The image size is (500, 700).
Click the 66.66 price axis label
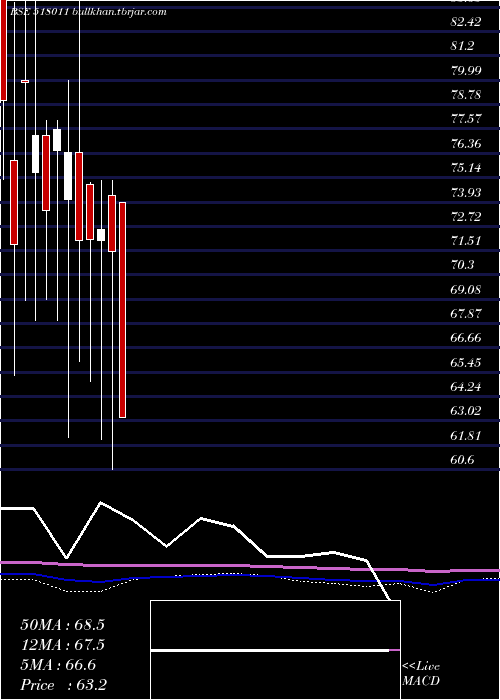(x=466, y=338)
